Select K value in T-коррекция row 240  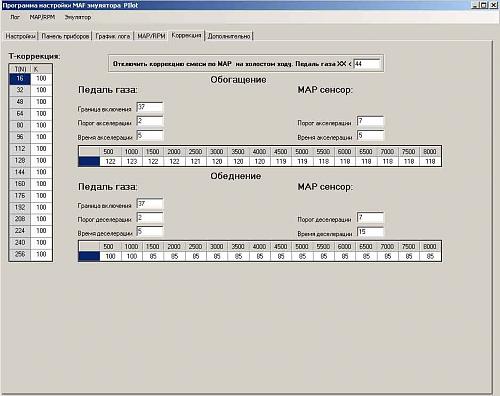(x=41, y=243)
